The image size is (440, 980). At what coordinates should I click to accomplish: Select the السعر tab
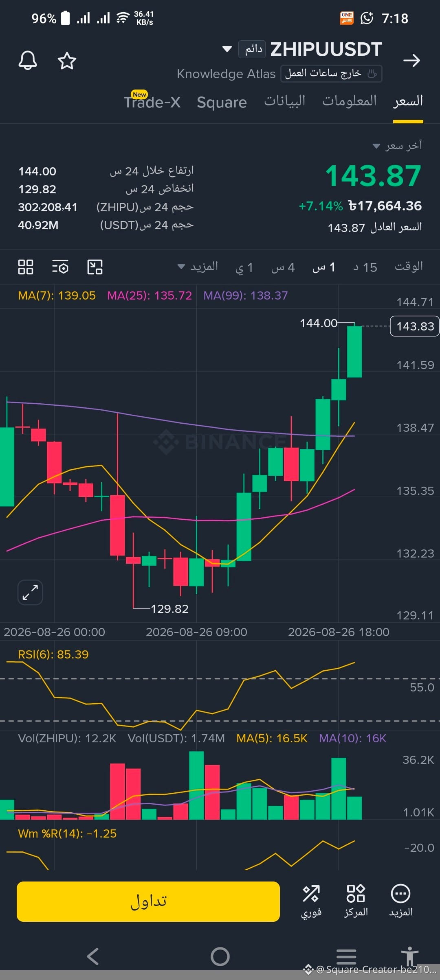[x=408, y=101]
